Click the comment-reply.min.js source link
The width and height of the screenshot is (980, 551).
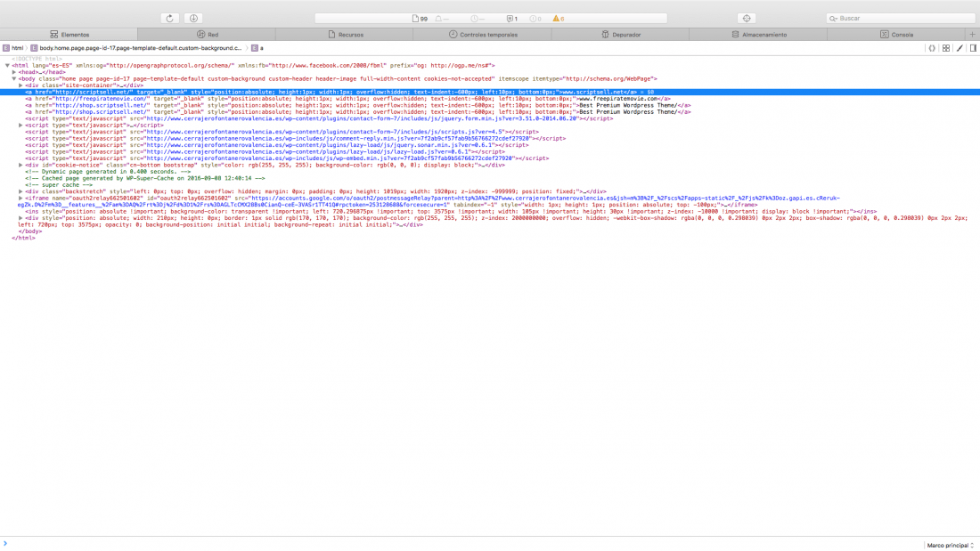point(339,139)
